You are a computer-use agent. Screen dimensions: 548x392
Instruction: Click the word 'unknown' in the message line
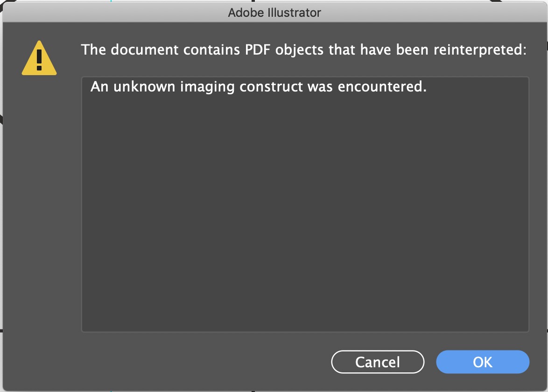coord(144,86)
